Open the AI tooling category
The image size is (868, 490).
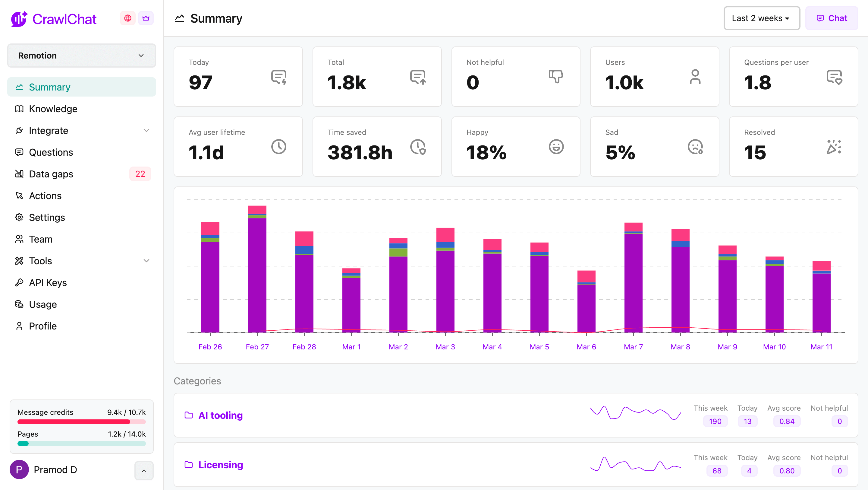click(x=220, y=415)
